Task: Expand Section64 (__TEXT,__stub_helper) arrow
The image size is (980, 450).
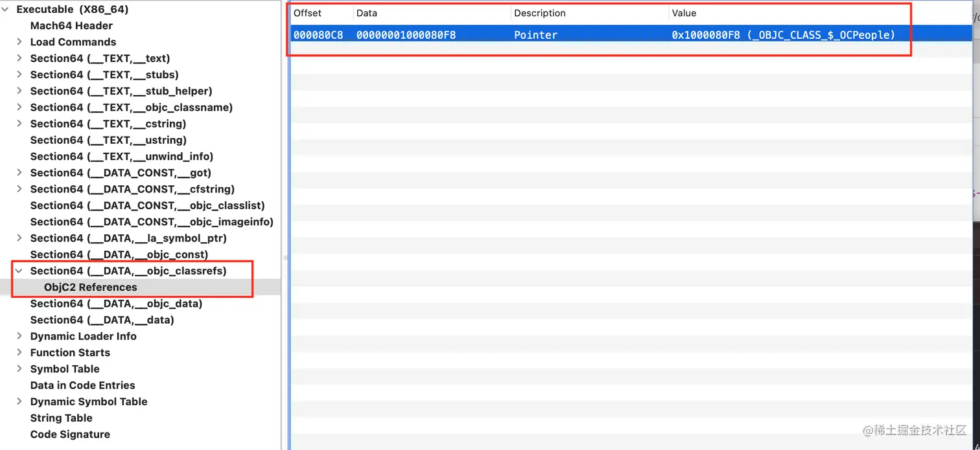Action: click(19, 91)
